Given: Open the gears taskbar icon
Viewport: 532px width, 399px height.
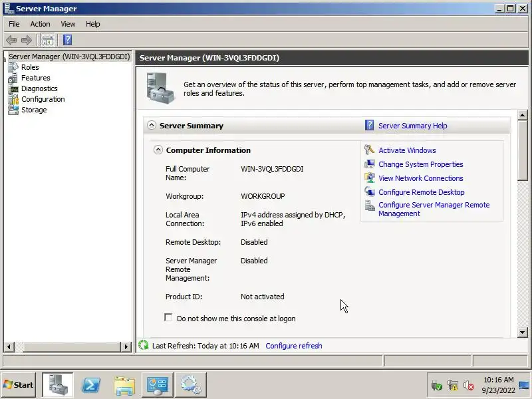Looking at the screenshot, I should [x=191, y=385].
